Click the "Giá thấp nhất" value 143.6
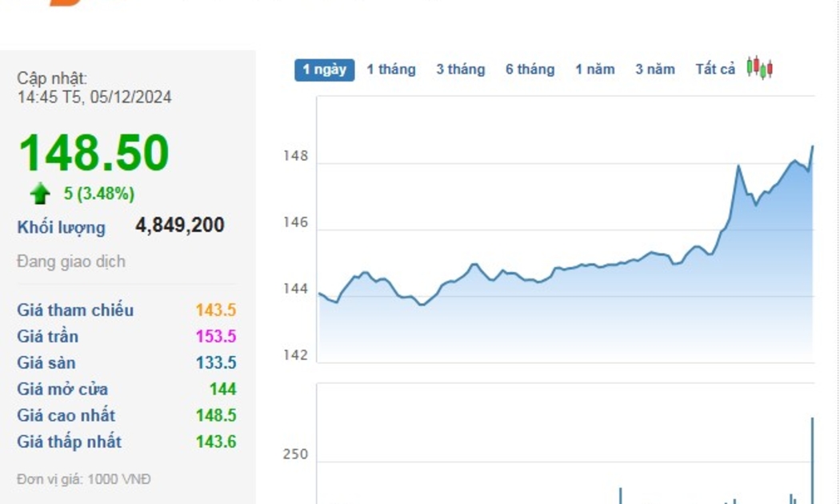The width and height of the screenshot is (840, 504). click(216, 442)
